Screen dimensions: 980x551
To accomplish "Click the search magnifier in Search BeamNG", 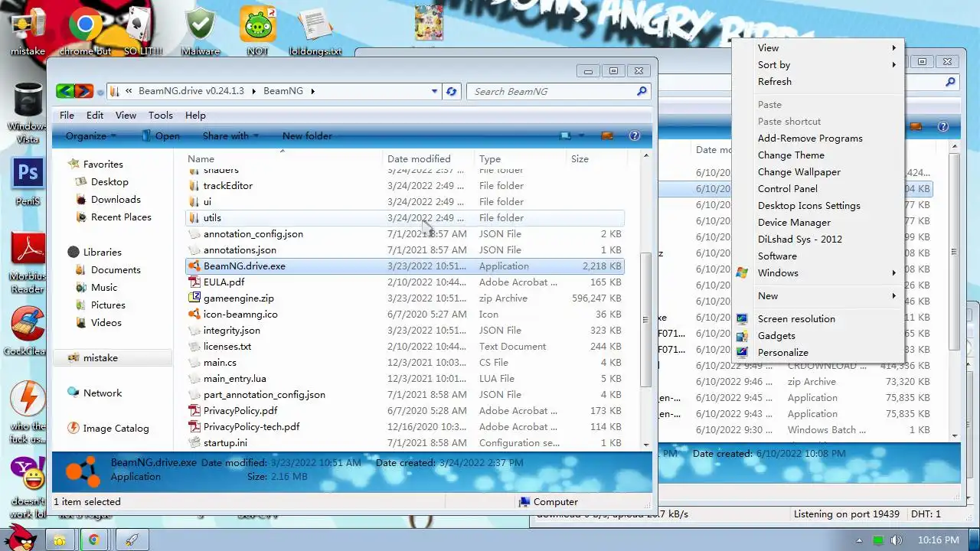I will coord(642,91).
